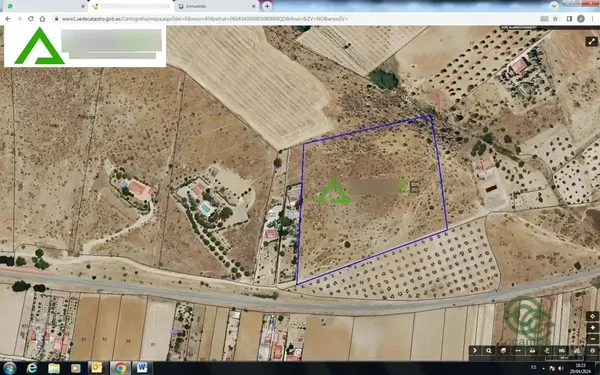Export map with the IMG button
Screen dimensions: 600x375
pyautogui.click(x=562, y=351)
